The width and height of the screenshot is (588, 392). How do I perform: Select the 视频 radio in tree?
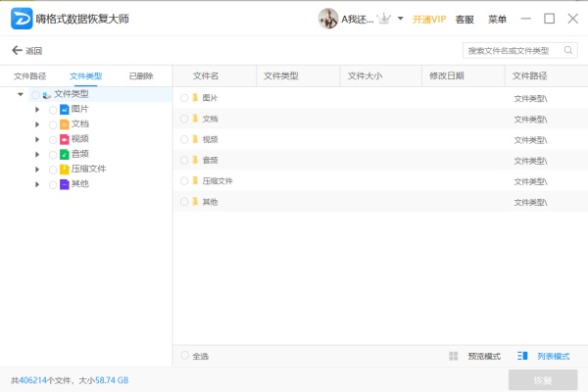coord(53,139)
